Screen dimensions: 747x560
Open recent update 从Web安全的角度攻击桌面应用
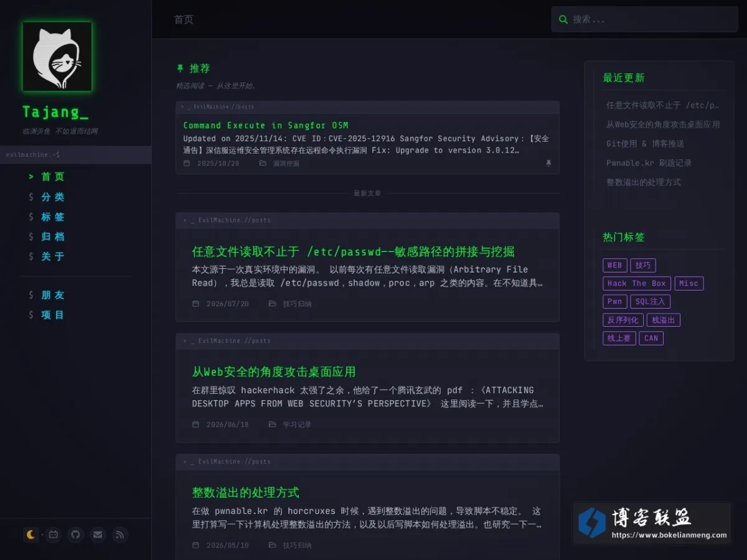pyautogui.click(x=663, y=124)
